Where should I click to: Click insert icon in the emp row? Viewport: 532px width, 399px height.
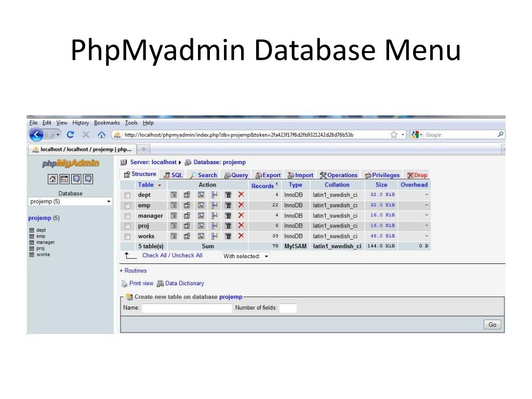pyautogui.click(x=215, y=205)
